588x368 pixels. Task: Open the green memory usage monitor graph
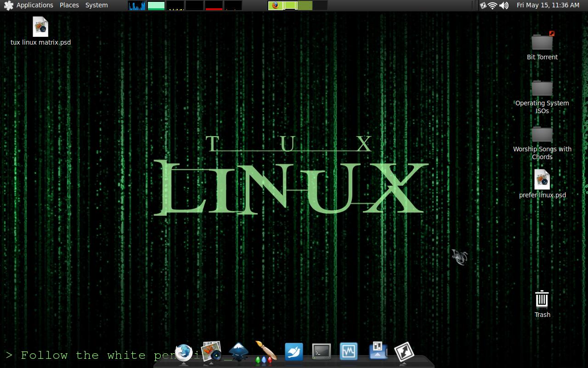click(x=156, y=6)
